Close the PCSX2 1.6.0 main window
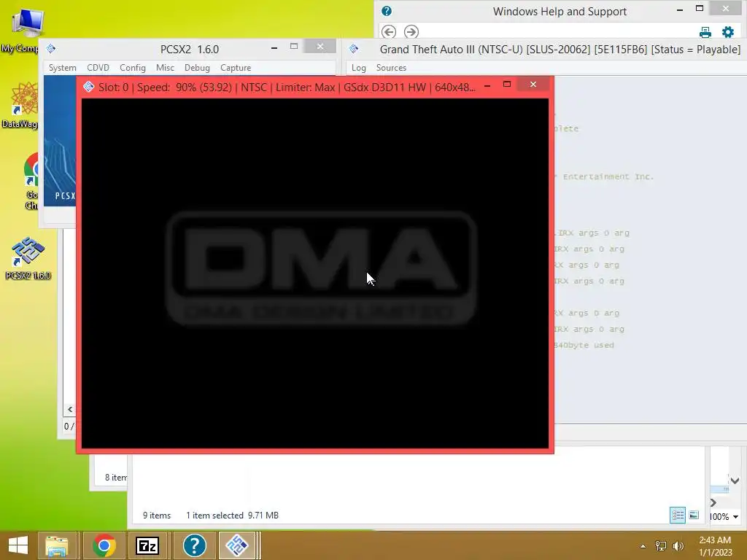Screen dimensions: 747x560 point(320,46)
